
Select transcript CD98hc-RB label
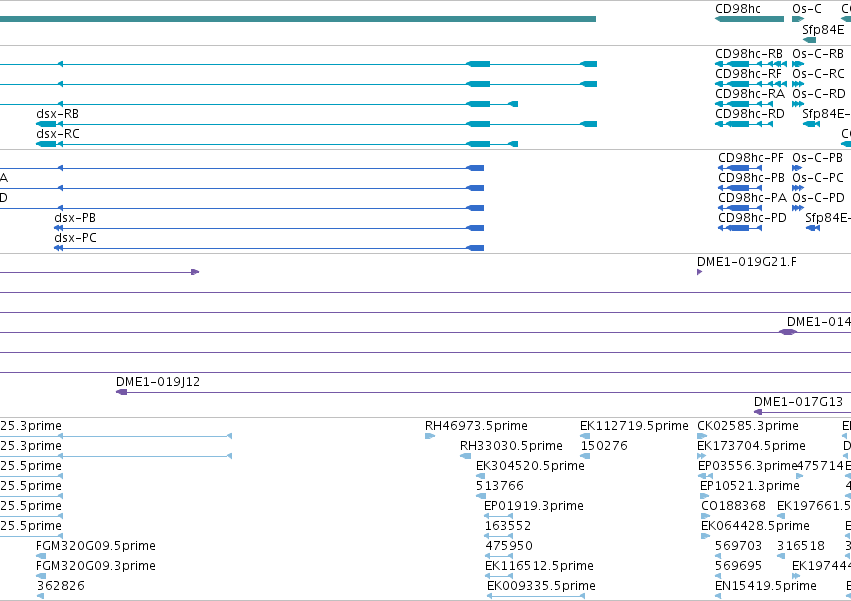click(x=749, y=54)
